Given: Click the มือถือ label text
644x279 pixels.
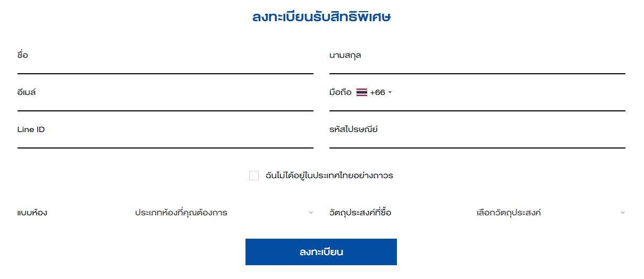Looking at the screenshot, I should (x=340, y=92).
